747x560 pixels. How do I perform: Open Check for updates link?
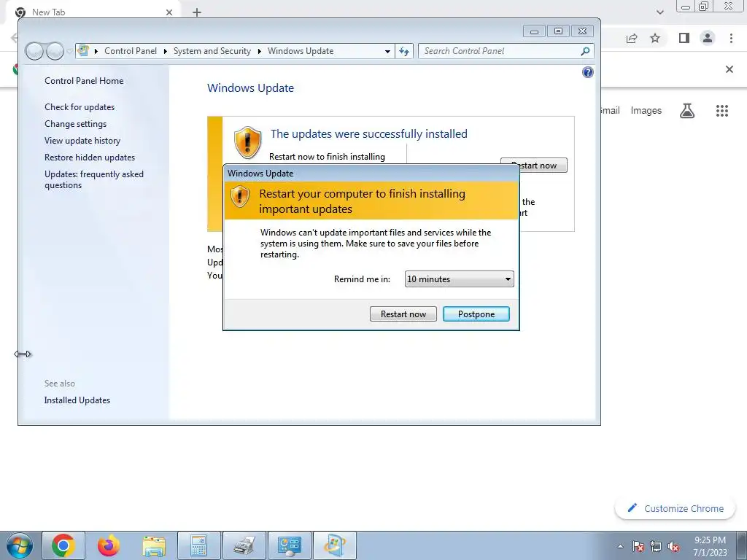(80, 107)
